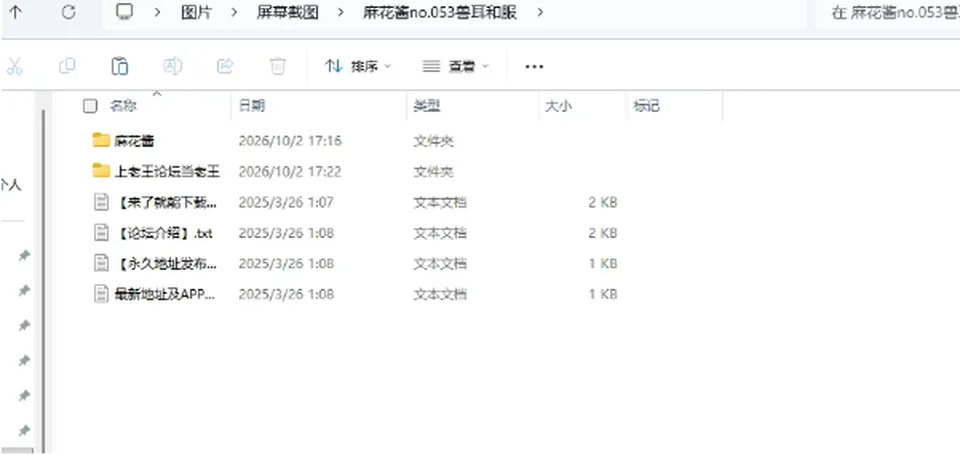The width and height of the screenshot is (960, 455).
Task: Refresh the current folder view
Action: point(68,12)
